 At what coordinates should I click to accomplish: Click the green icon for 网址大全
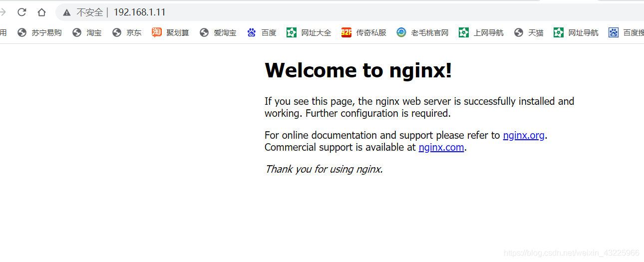tap(292, 32)
